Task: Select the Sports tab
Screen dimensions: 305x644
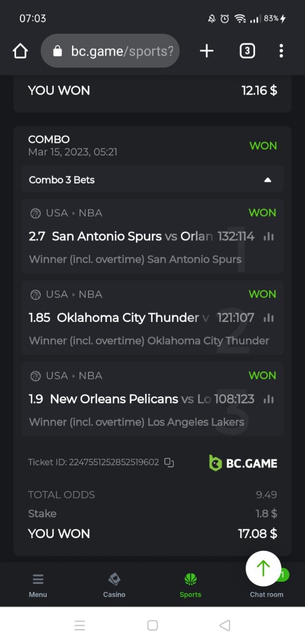Action: point(191,585)
